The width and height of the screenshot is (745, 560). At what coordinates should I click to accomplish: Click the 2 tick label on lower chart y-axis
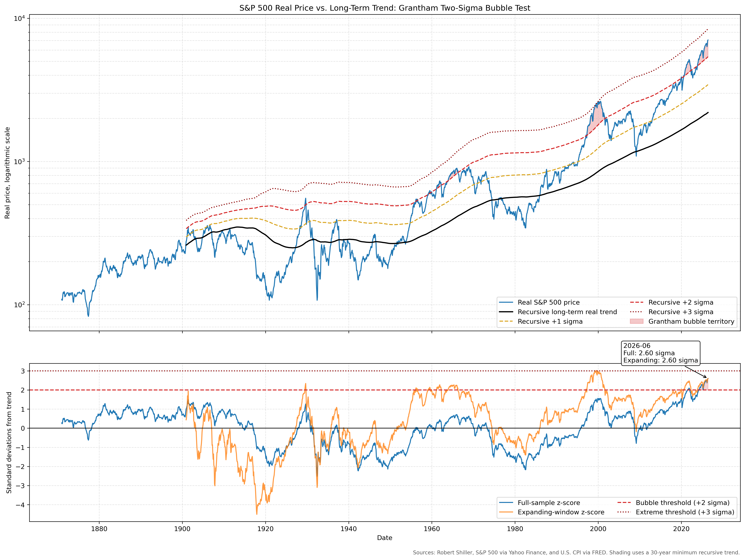click(x=23, y=390)
